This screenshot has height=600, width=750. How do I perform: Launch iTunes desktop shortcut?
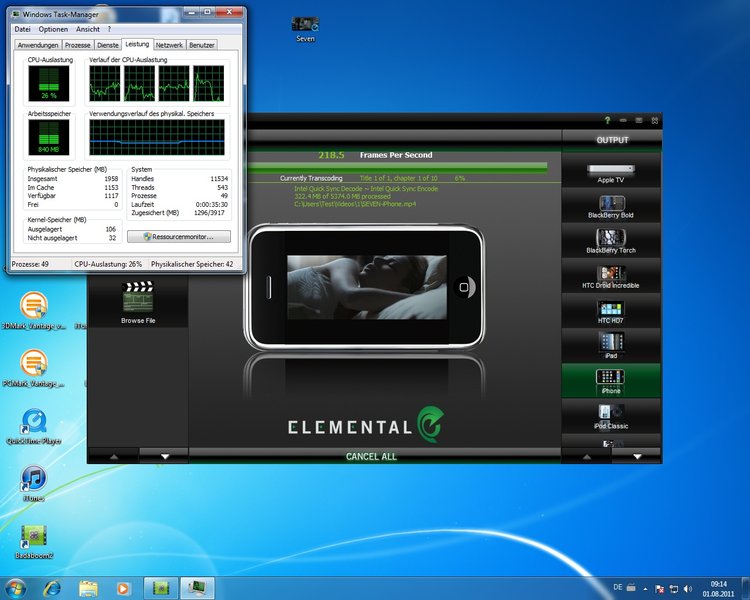pos(33,483)
